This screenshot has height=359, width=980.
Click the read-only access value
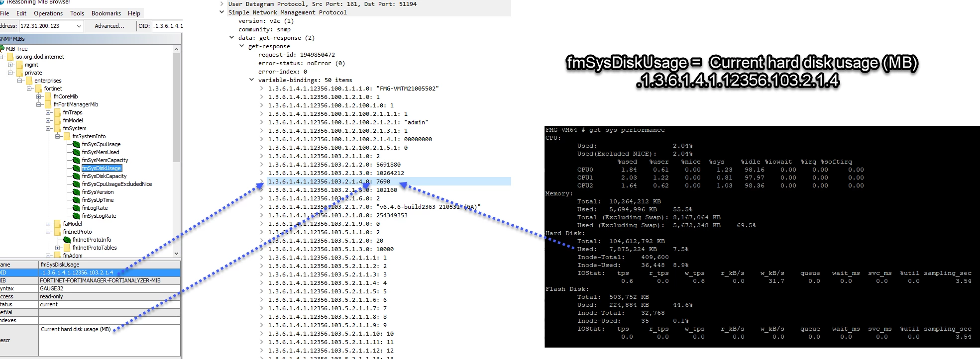click(x=109, y=296)
